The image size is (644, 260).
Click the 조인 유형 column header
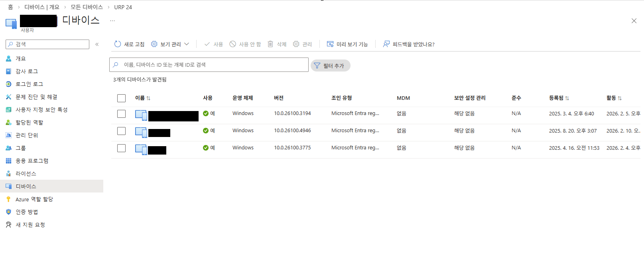pyautogui.click(x=341, y=98)
